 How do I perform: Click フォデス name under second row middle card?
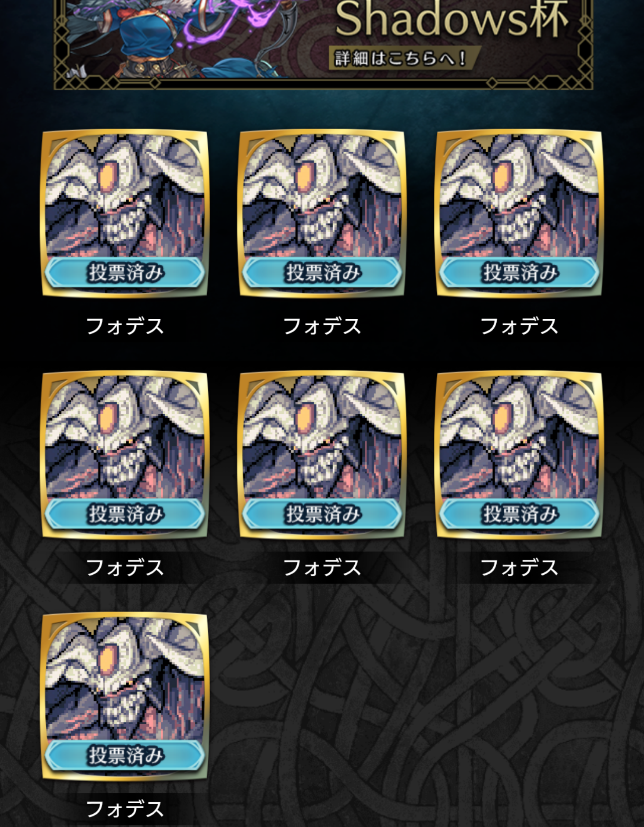(322, 568)
